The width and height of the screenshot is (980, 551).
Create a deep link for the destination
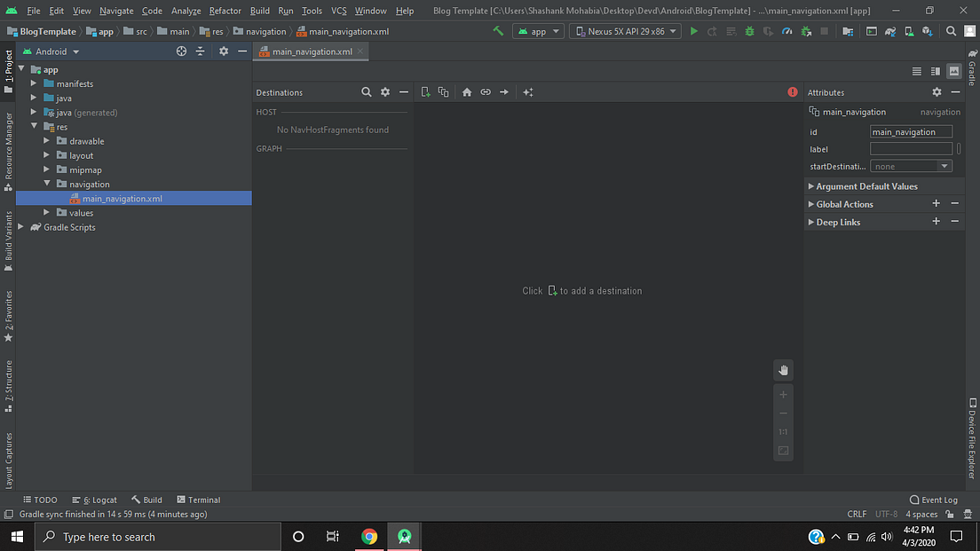pos(485,91)
